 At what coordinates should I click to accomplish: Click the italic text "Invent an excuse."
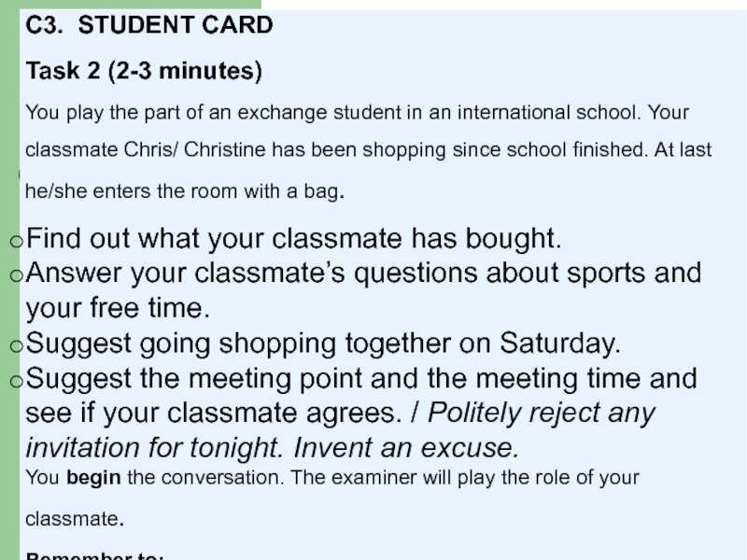[406, 448]
